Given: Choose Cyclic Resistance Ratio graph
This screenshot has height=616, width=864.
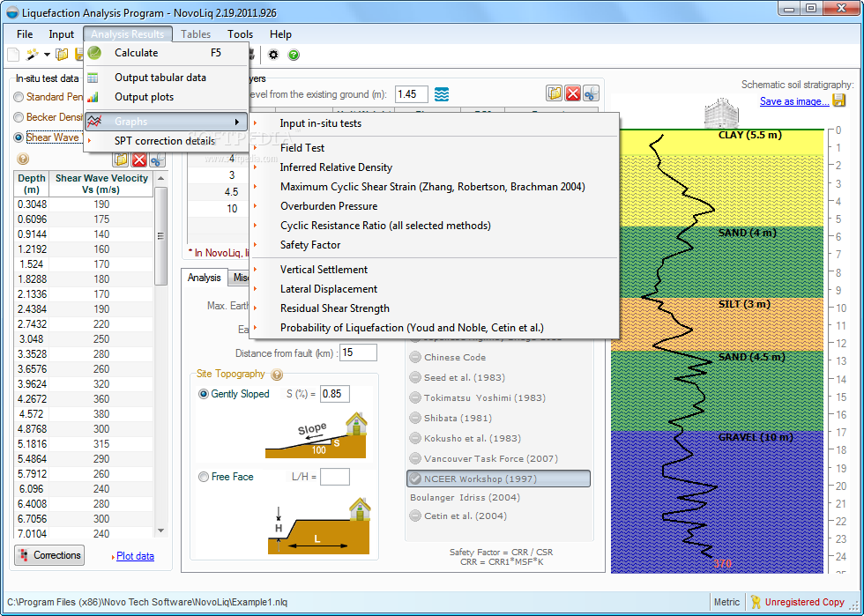Looking at the screenshot, I should click(434, 226).
